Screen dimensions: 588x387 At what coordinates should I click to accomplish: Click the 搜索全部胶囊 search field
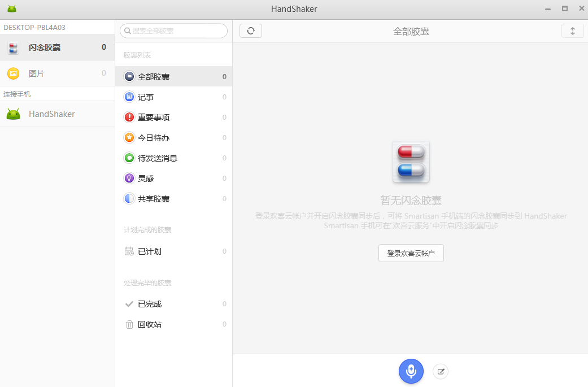[173, 31]
